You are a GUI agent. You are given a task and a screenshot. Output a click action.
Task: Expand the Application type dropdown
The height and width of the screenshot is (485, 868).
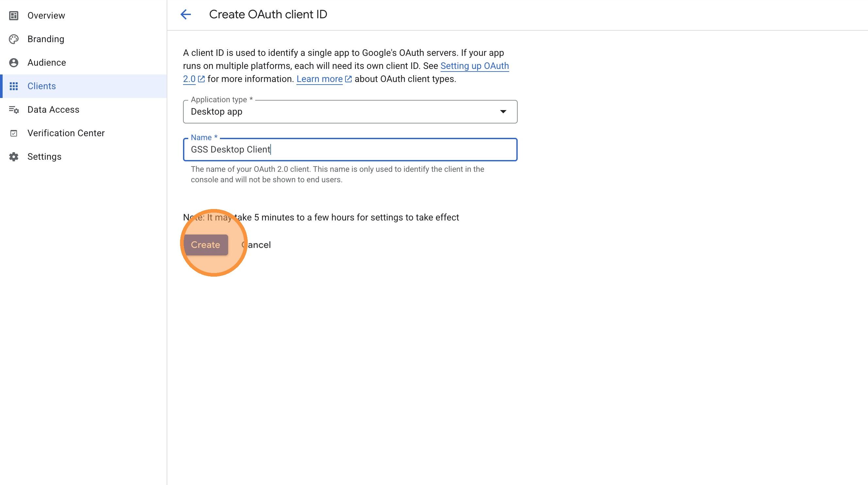coord(502,111)
